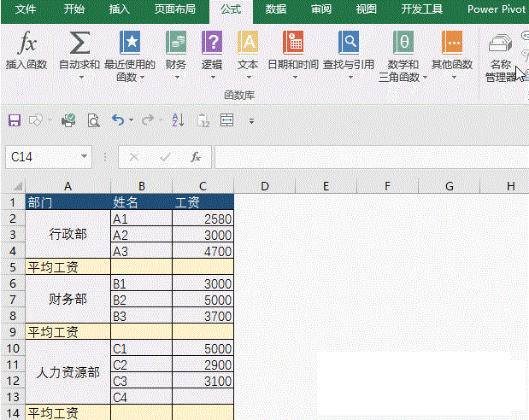Viewport: 529px width, 420px height.
Task: Open Customize Quick Access Toolbar dropdown
Action: pos(251,120)
